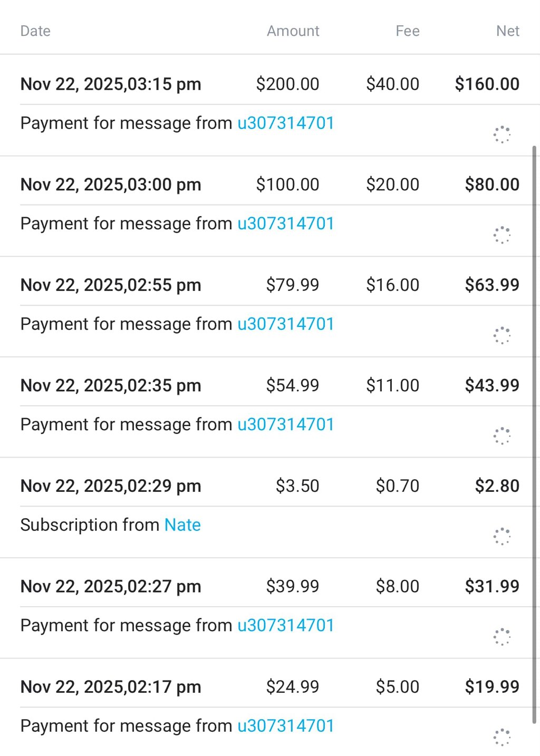Click the pending status icon for $200.00 payment

[x=502, y=134]
